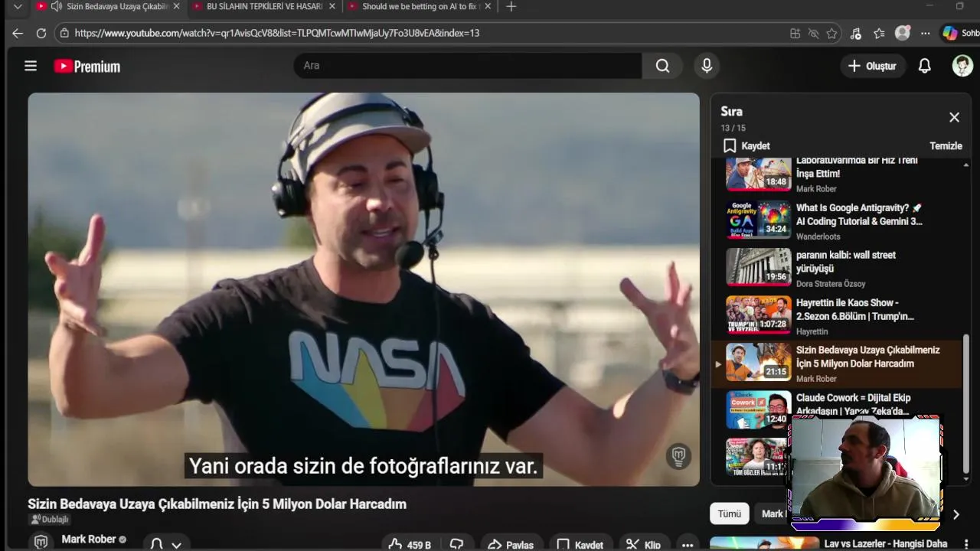Dislike the video
This screenshot has height=551, width=980.
(x=457, y=544)
